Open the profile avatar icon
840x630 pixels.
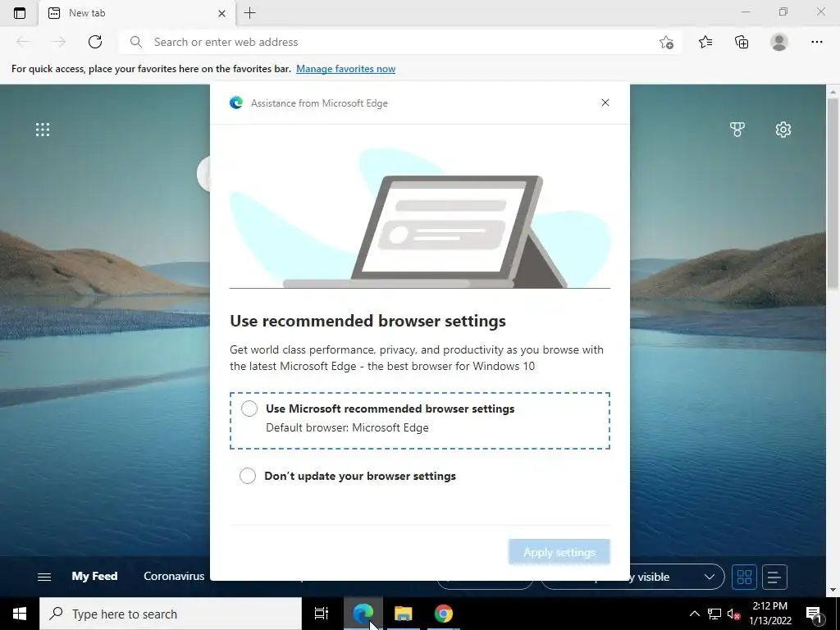pyautogui.click(x=779, y=42)
